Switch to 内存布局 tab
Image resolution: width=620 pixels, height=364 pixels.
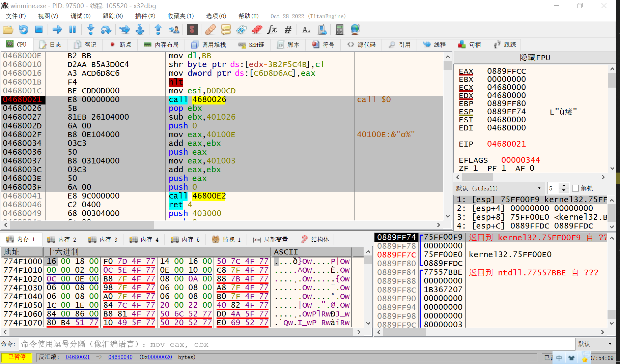click(161, 44)
